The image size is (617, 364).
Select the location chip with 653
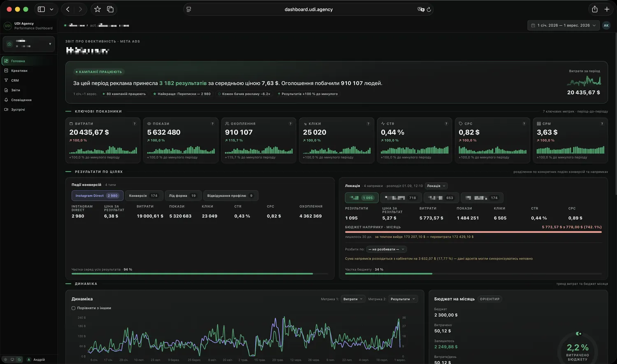point(441,198)
